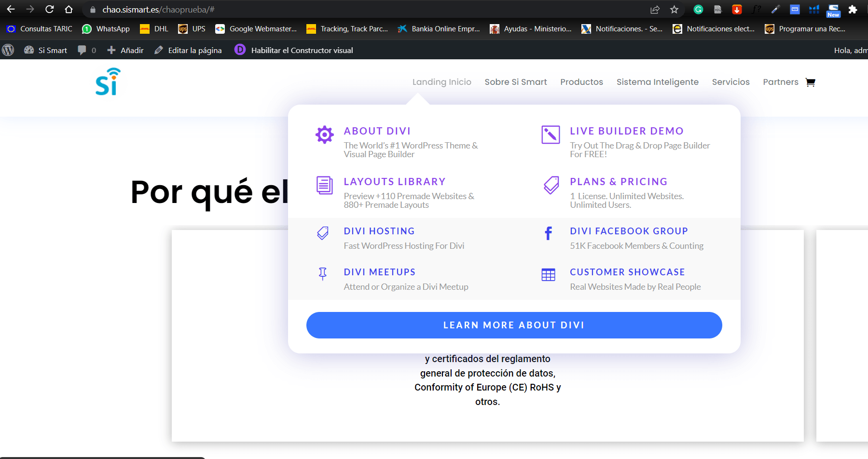Click the Layouts Library document icon
This screenshot has width=868, height=459.
pyautogui.click(x=325, y=185)
